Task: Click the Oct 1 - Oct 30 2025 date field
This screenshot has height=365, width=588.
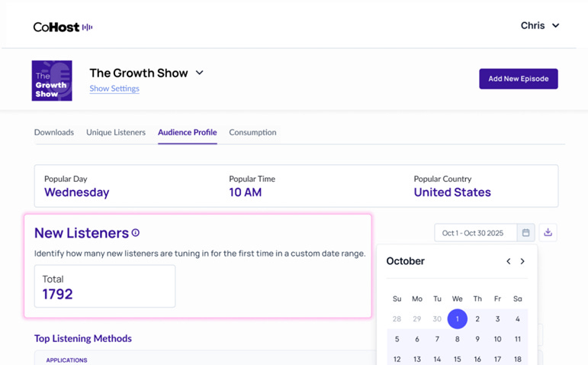Action: coord(475,233)
